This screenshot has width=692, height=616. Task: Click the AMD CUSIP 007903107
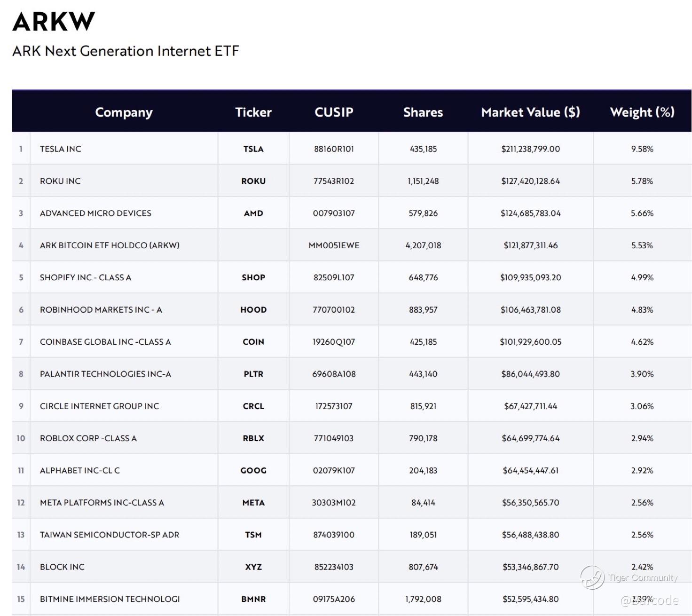click(334, 213)
